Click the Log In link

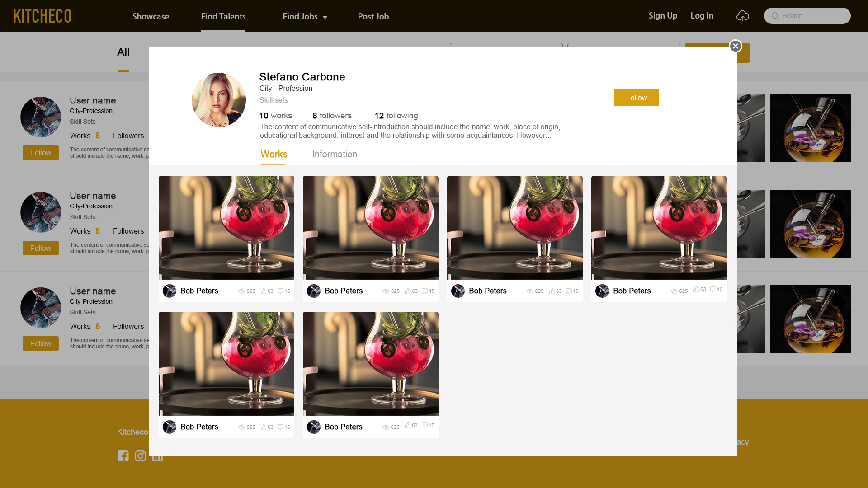tap(702, 16)
